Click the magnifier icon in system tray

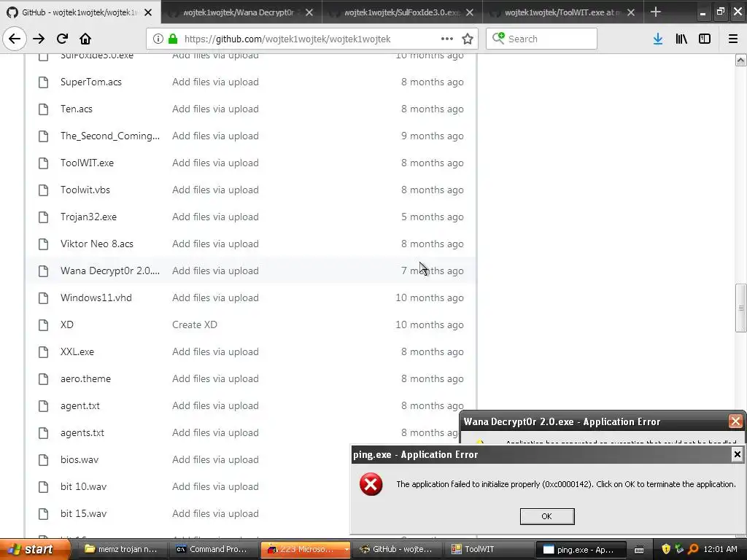[693, 549]
